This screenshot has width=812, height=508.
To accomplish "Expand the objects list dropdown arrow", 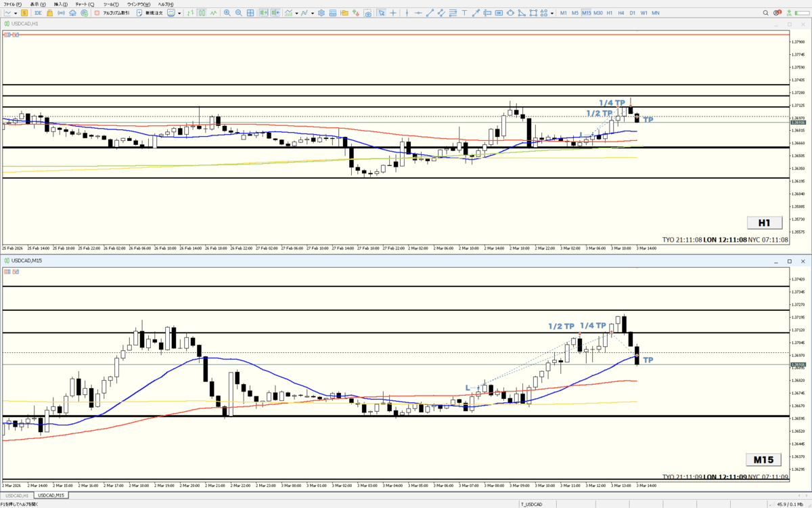I will 312,13.
